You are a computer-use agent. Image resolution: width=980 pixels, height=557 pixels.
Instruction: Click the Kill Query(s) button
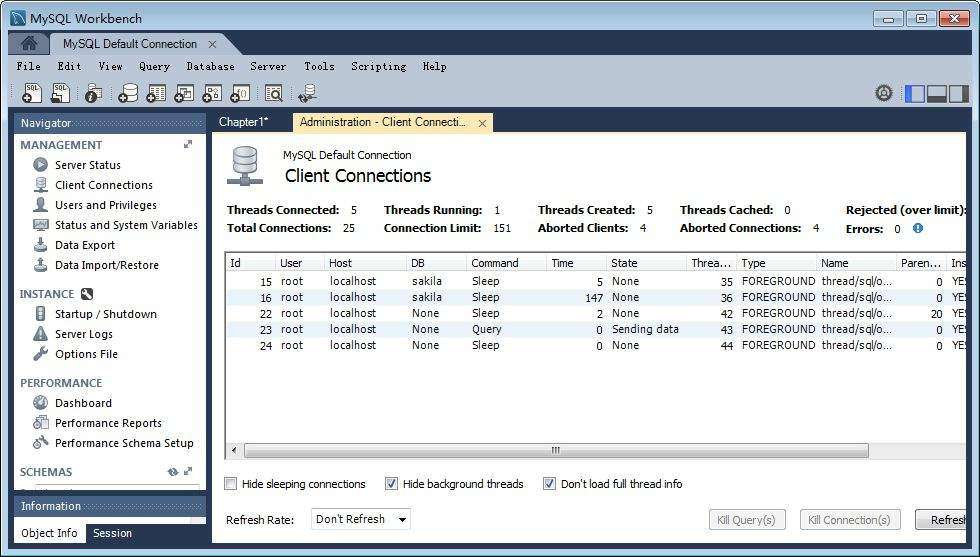click(746, 519)
